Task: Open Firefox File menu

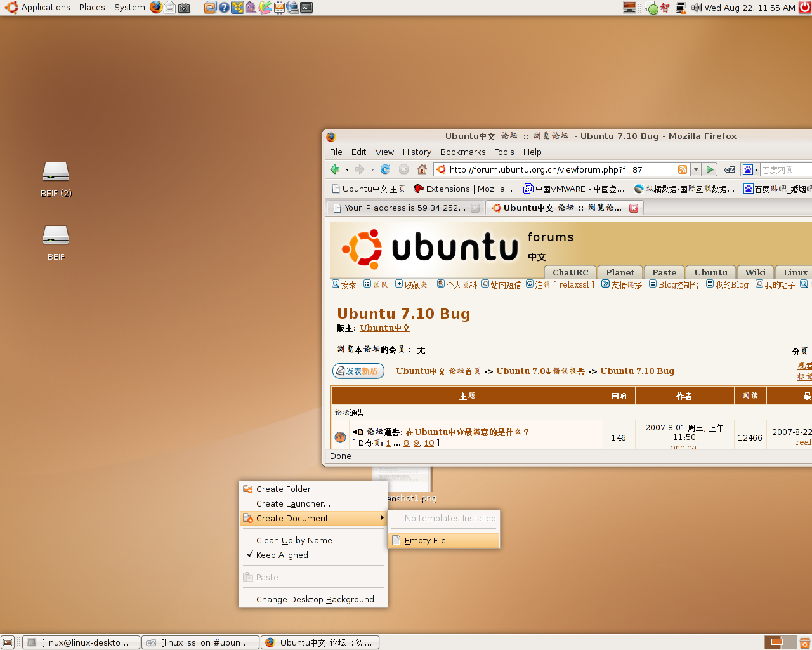Action: (x=336, y=152)
